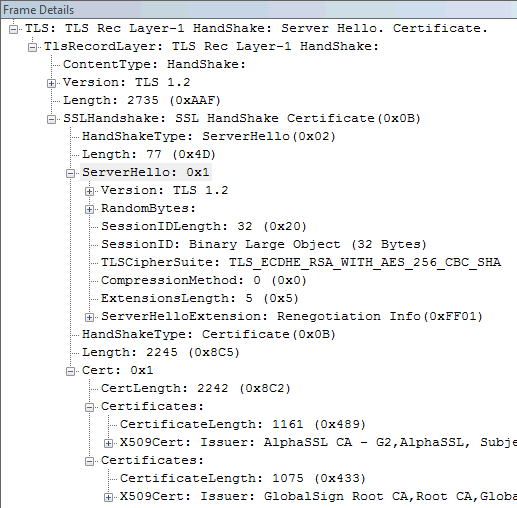Collapse the second Certificates node
This screenshot has height=508, width=517.
[89, 461]
